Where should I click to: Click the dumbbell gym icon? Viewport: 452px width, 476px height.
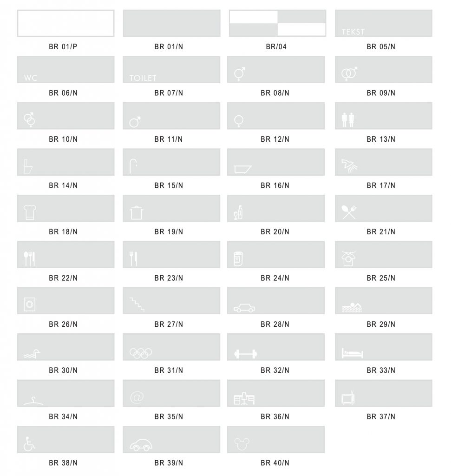pyautogui.click(x=245, y=354)
